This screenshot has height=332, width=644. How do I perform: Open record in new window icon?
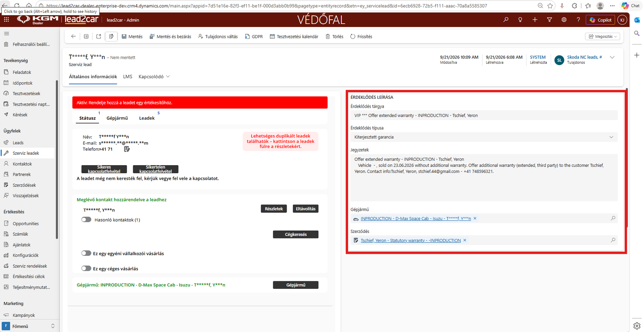(x=99, y=36)
